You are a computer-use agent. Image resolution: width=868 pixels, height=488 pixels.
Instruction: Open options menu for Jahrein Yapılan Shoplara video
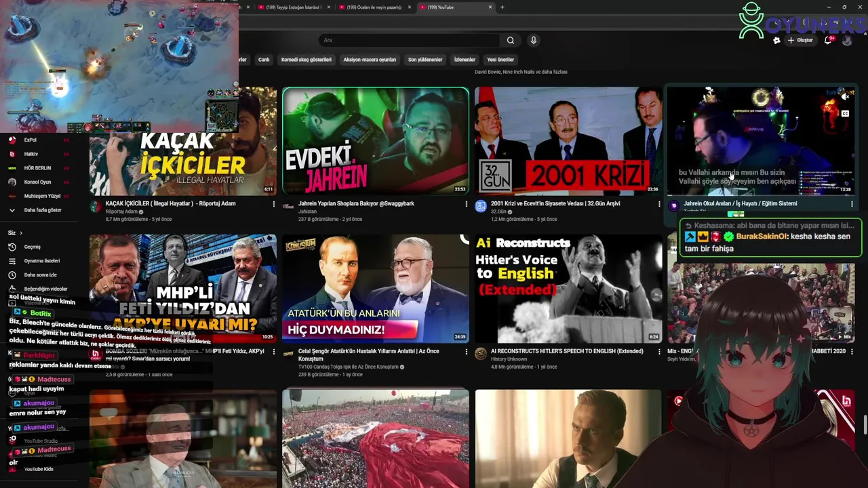[467, 204]
